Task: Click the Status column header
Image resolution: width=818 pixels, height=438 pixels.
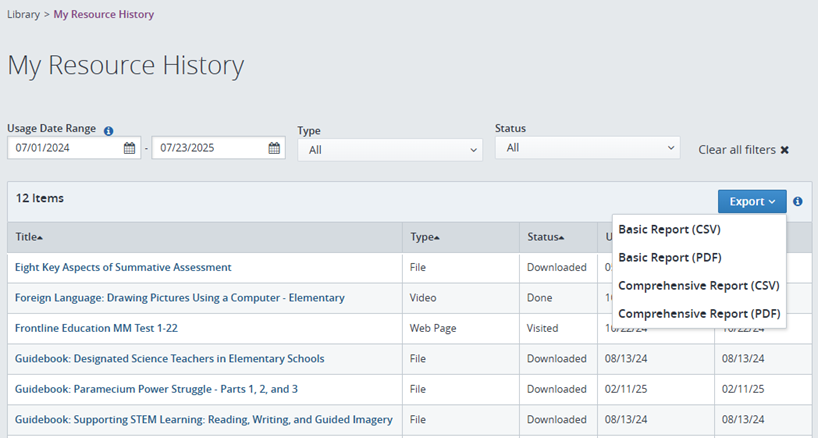Action: coord(558,237)
